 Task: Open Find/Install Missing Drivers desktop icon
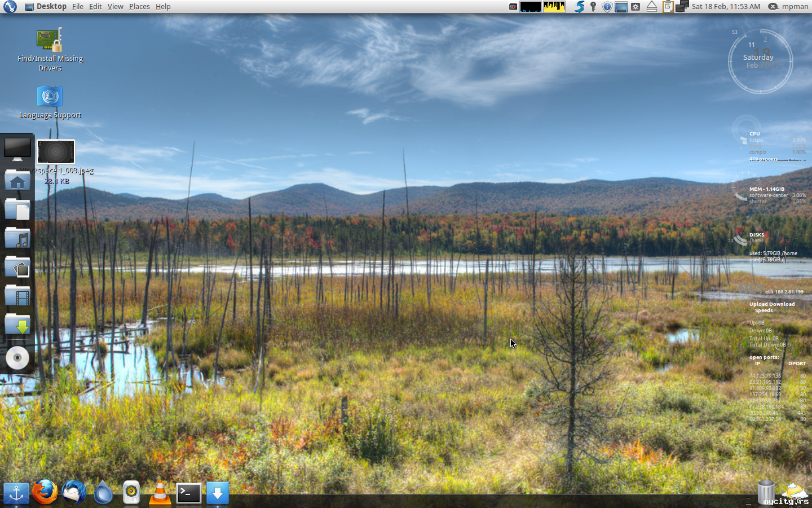[x=50, y=50]
